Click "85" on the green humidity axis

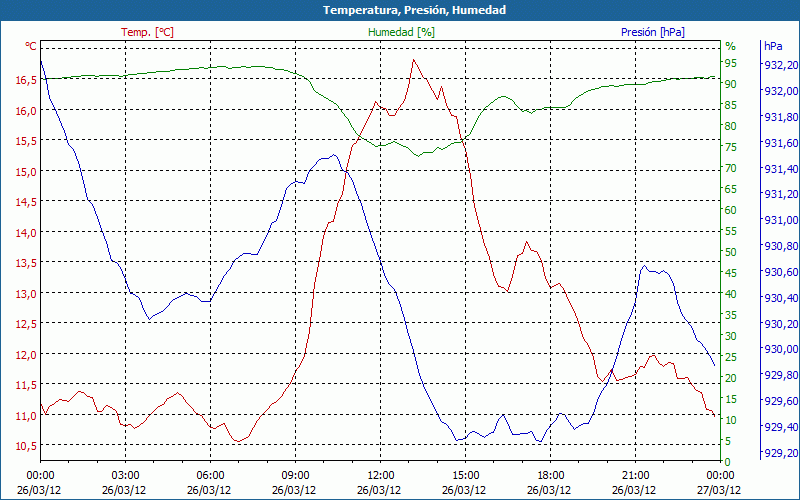[731, 105]
